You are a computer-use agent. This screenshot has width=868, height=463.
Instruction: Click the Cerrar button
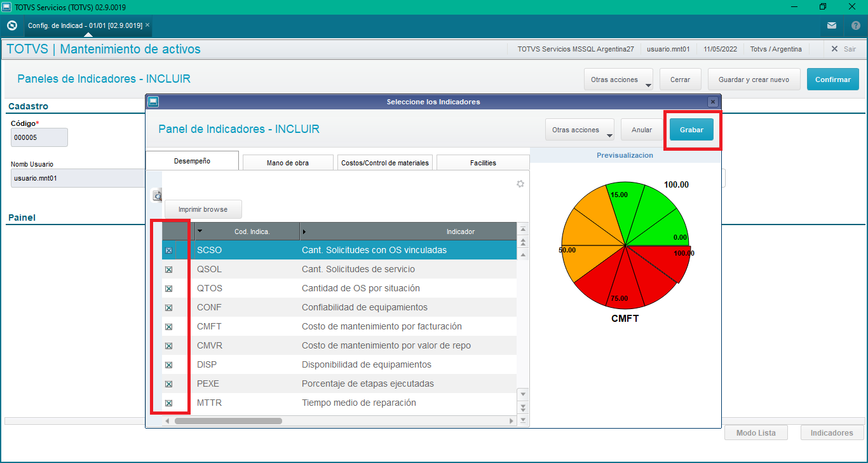(680, 79)
